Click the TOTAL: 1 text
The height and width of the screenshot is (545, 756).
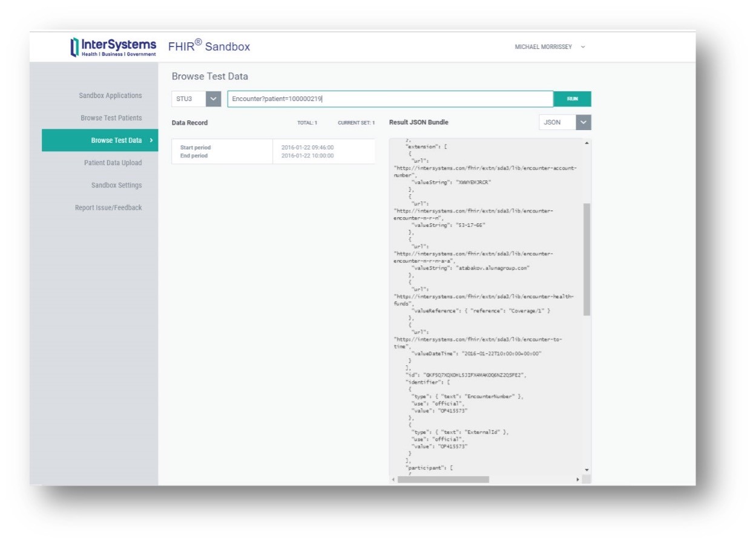coord(307,123)
